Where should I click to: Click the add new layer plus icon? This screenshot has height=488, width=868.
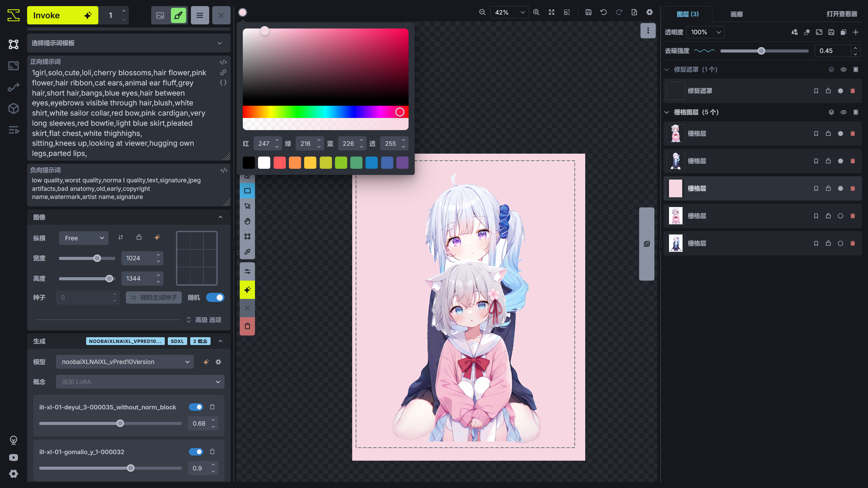point(856,32)
